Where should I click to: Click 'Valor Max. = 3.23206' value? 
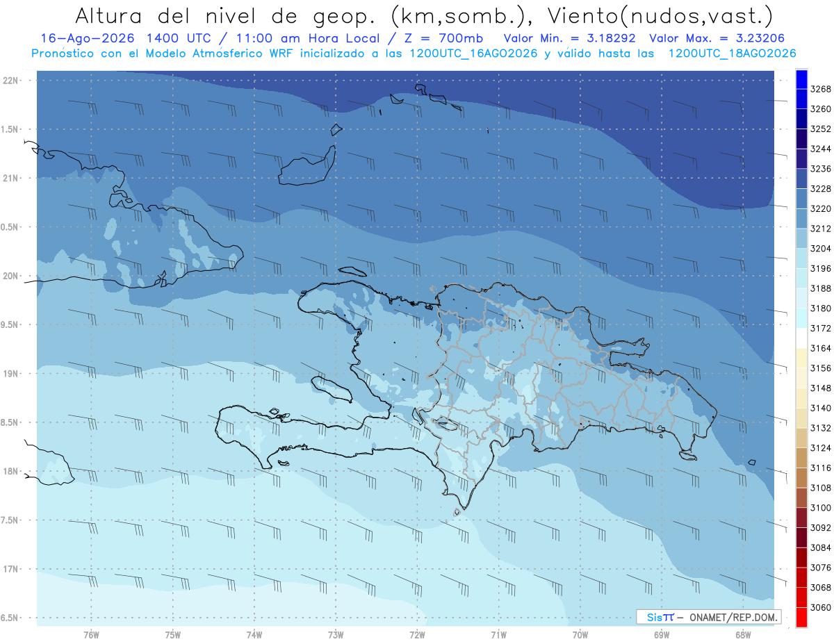(718, 39)
